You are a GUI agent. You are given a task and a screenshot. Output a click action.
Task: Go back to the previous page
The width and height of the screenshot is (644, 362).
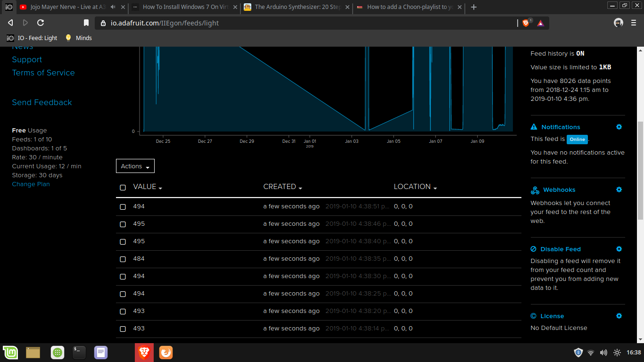tap(10, 23)
